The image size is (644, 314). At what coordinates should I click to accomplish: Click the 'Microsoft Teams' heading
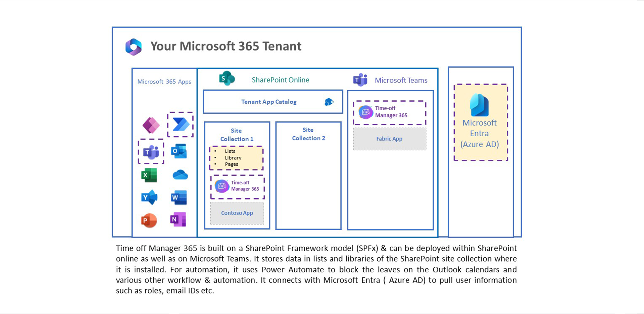(401, 80)
